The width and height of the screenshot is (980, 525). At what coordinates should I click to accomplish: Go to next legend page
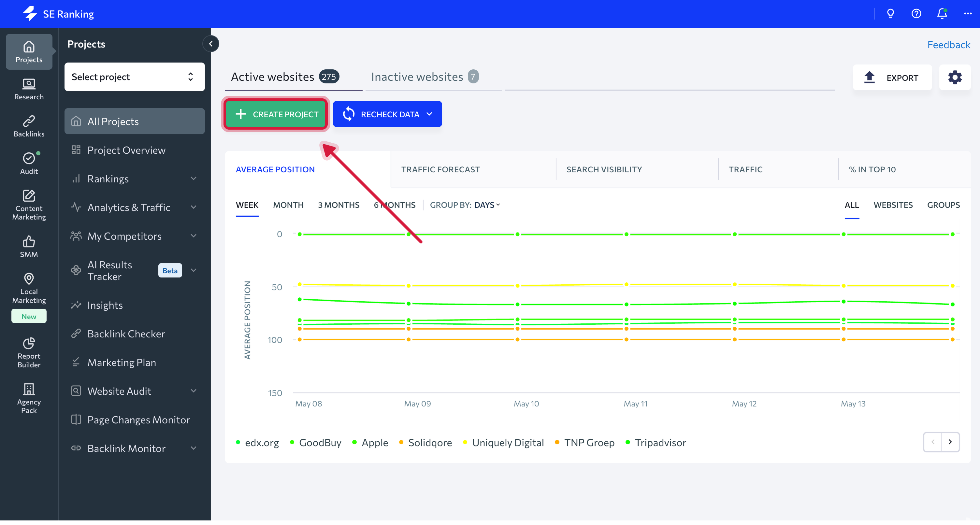click(950, 442)
